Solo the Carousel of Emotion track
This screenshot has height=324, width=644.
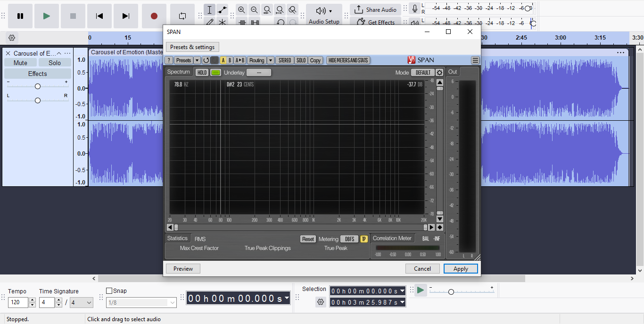point(55,63)
